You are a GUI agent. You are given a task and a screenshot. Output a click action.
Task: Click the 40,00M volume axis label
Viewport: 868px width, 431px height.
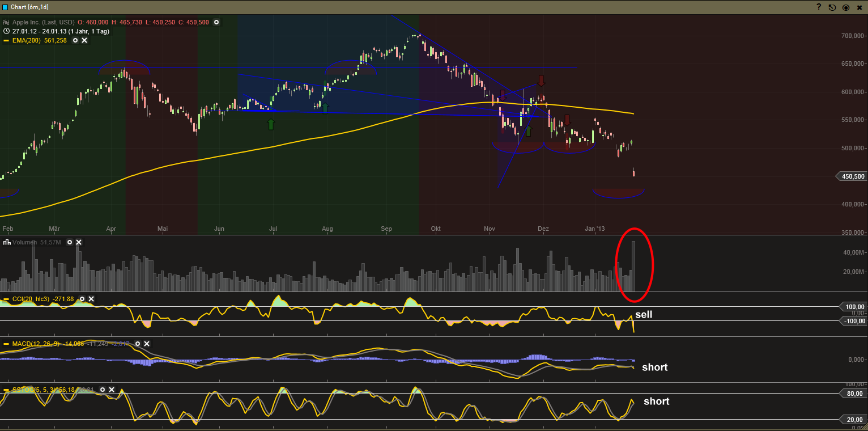tap(854, 252)
